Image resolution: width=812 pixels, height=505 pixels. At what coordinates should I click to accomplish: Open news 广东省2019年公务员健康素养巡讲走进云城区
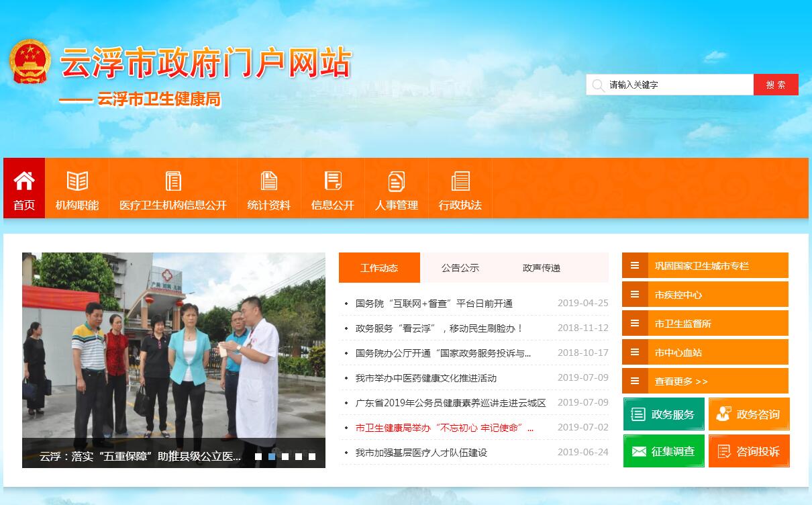coord(451,403)
